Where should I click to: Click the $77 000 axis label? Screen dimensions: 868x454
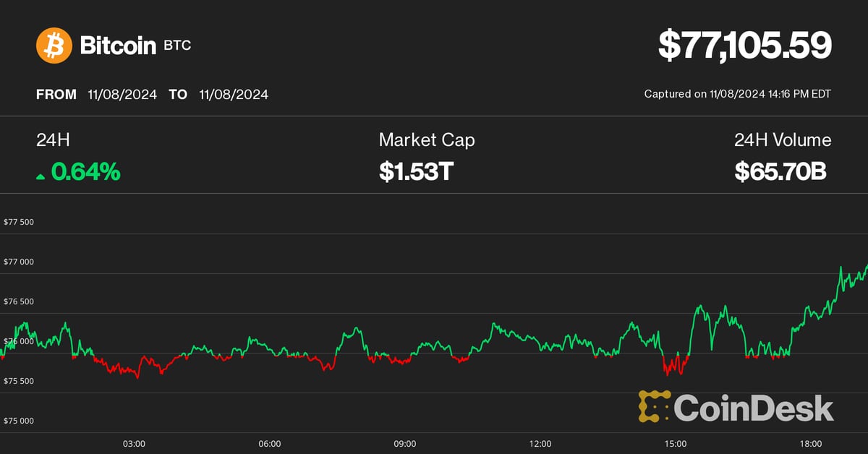click(20, 262)
